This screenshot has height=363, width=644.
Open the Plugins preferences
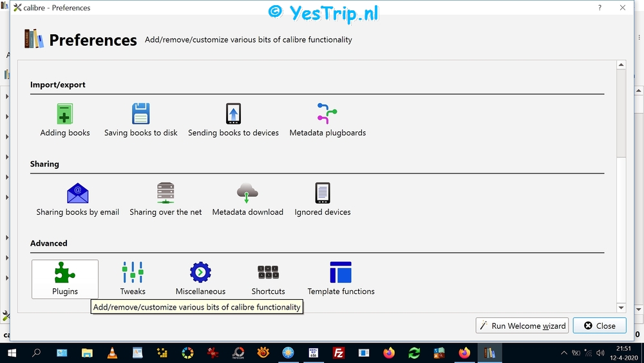coord(65,279)
